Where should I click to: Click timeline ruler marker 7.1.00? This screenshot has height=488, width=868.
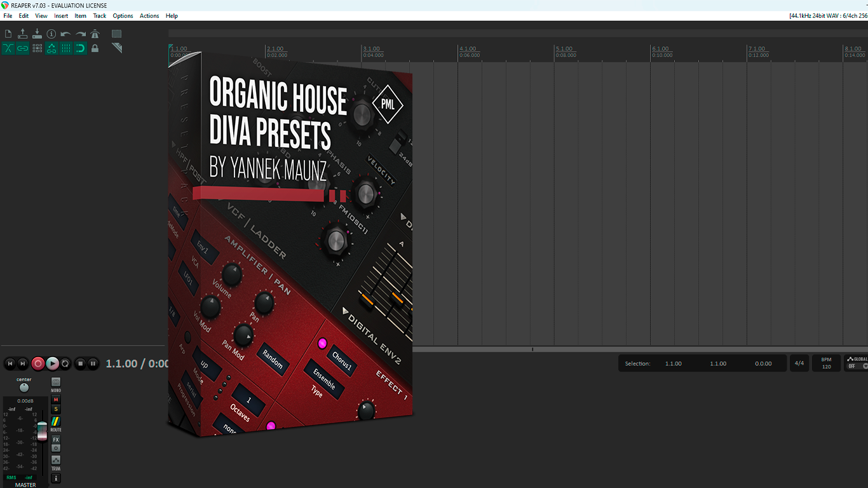pyautogui.click(x=757, y=49)
